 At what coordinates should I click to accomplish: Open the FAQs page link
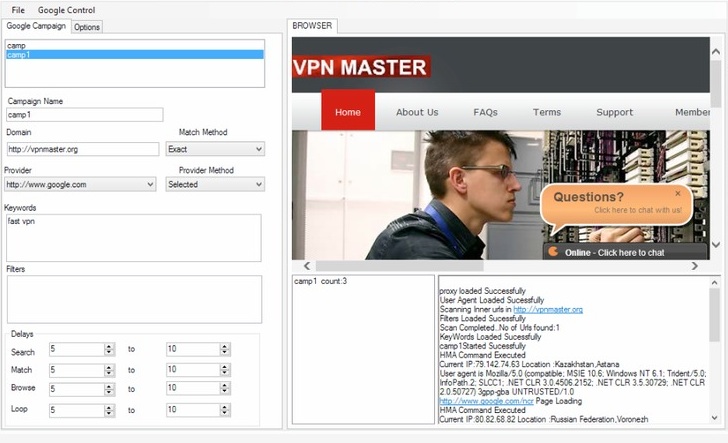(485, 112)
